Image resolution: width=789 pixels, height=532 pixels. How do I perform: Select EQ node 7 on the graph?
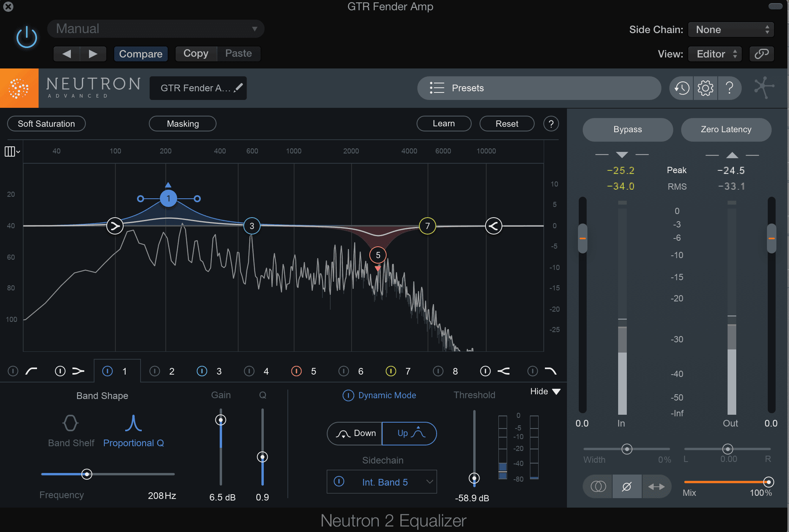point(427,226)
